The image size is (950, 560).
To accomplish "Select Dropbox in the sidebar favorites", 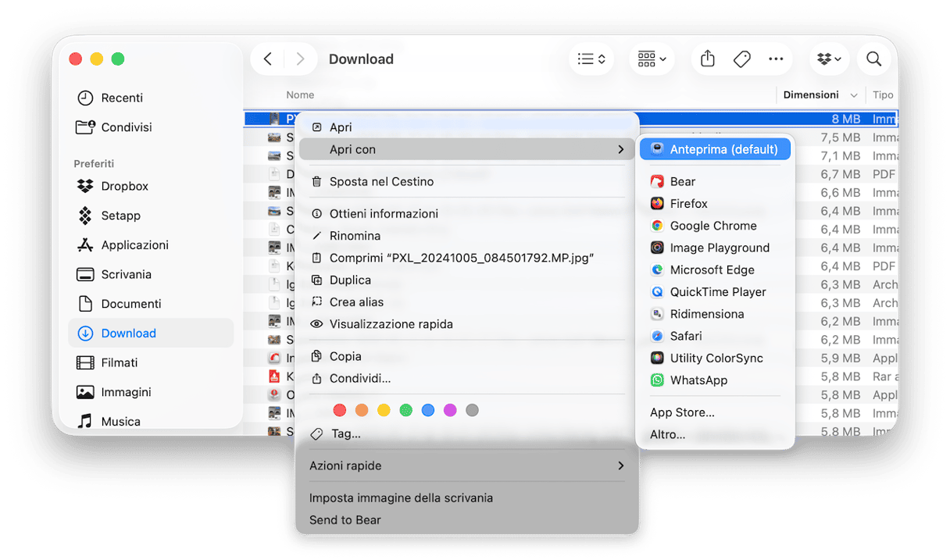I will [151, 186].
